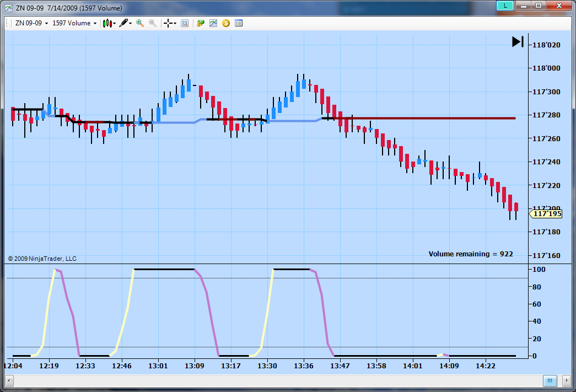The width and height of the screenshot is (576, 392).
Task: Click the skip-to-latest-bar arrow on chart
Action: tap(518, 41)
